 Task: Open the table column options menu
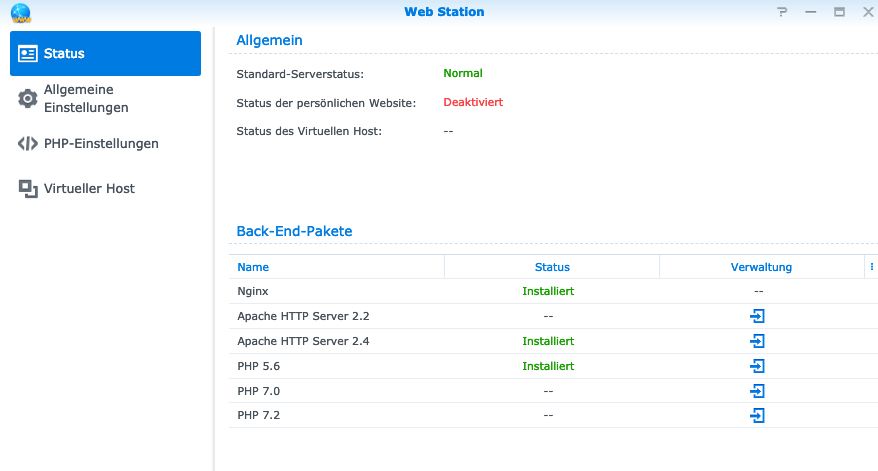click(x=871, y=267)
